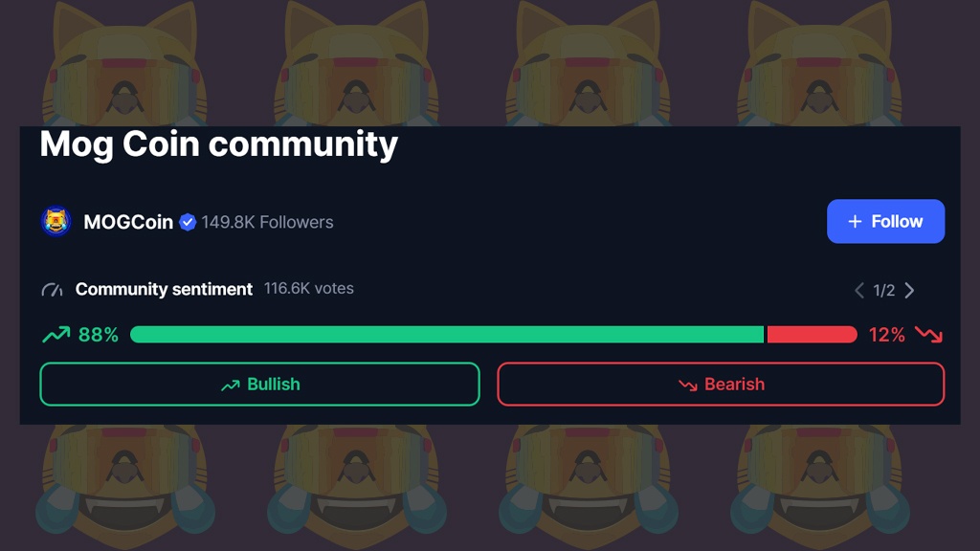Vote Bearish on Mog Coin
The height and width of the screenshot is (551, 980).
click(721, 384)
